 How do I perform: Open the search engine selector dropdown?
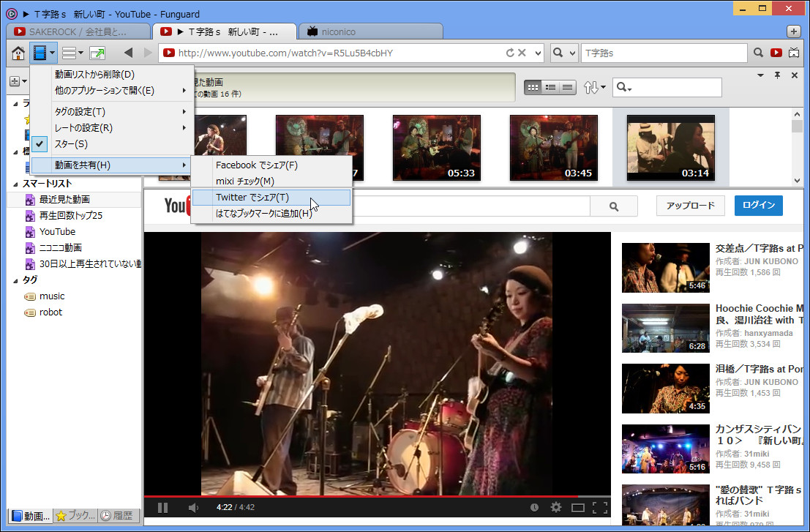coord(563,53)
